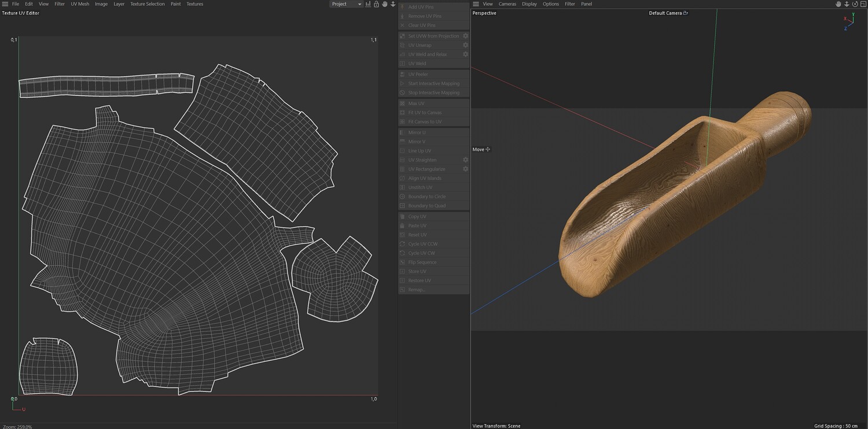Click the Default Camera link icon
Screen dimensions: 868x429
point(686,13)
